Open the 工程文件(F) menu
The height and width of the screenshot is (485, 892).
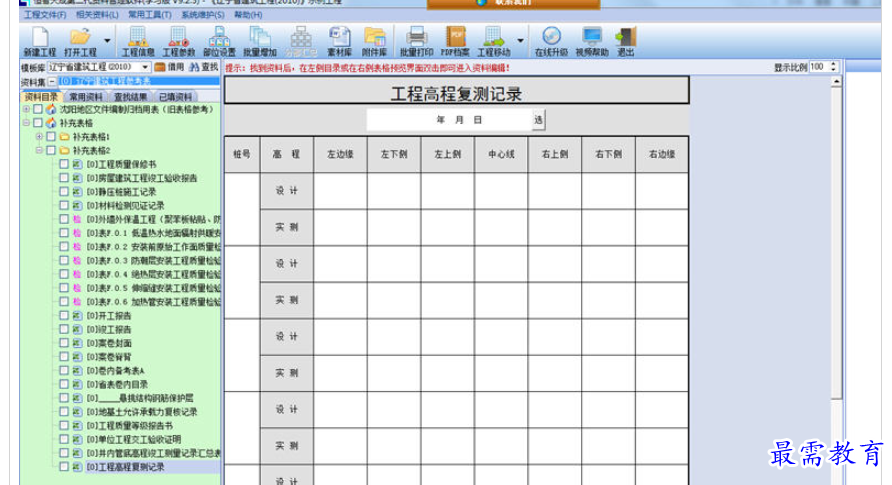pyautogui.click(x=45, y=15)
